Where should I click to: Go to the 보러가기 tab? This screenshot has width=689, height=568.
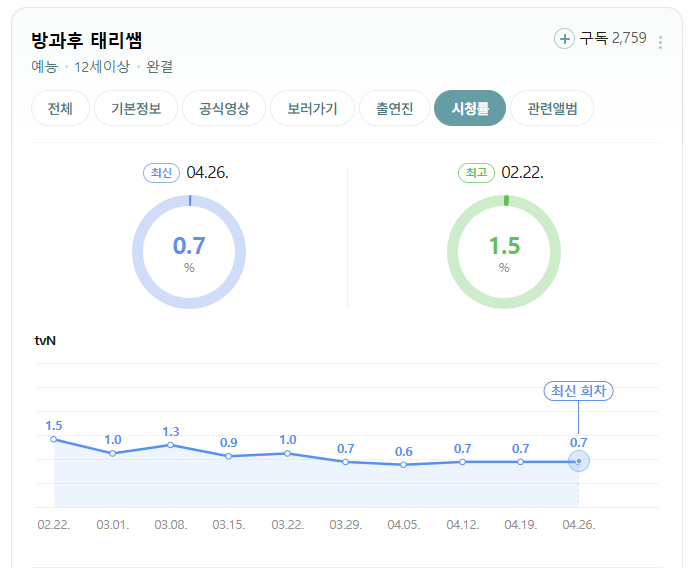point(312,108)
